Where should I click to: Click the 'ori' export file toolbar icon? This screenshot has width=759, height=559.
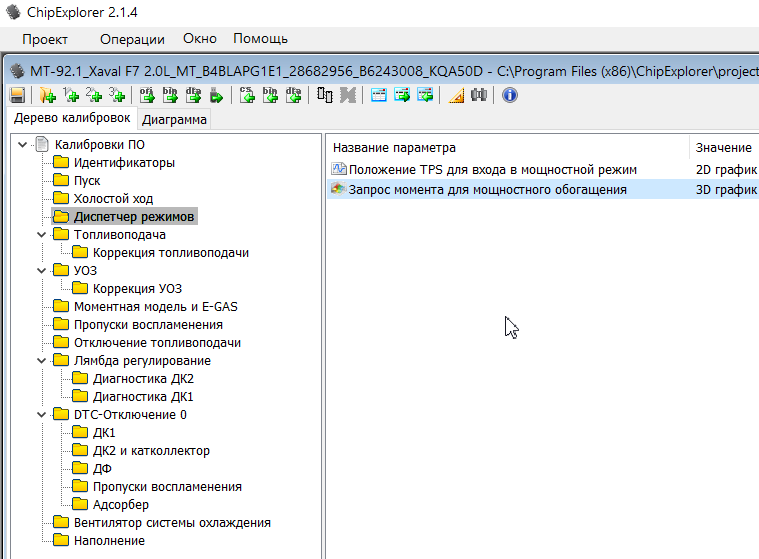[x=145, y=95]
